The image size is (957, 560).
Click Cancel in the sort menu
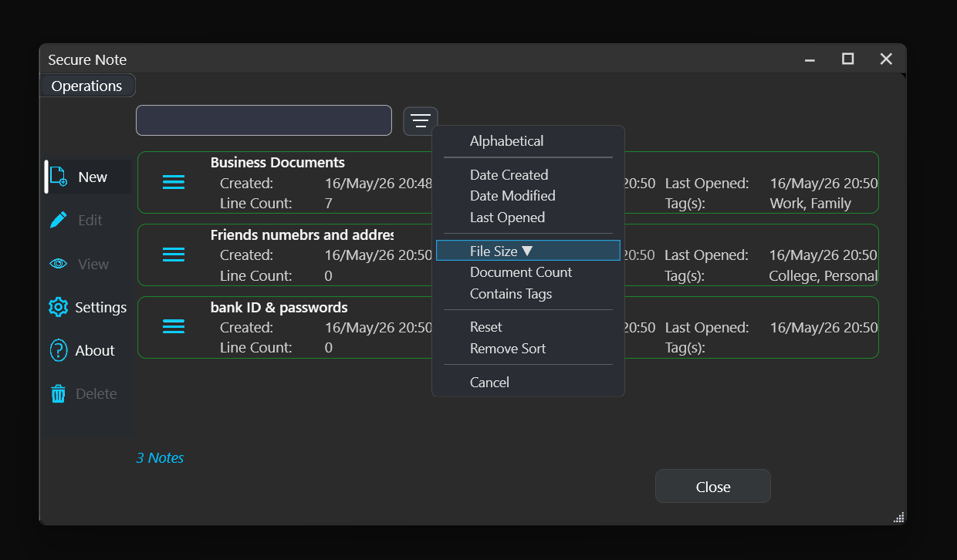point(489,383)
